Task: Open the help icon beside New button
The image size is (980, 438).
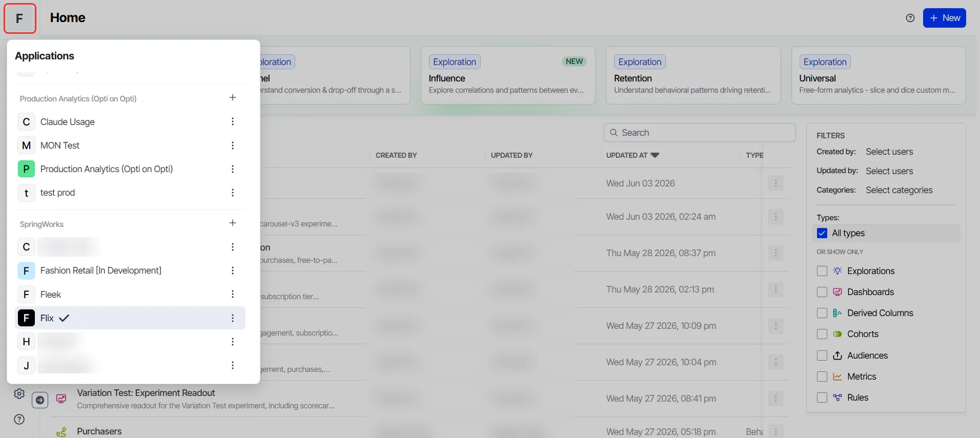Action: tap(910, 18)
